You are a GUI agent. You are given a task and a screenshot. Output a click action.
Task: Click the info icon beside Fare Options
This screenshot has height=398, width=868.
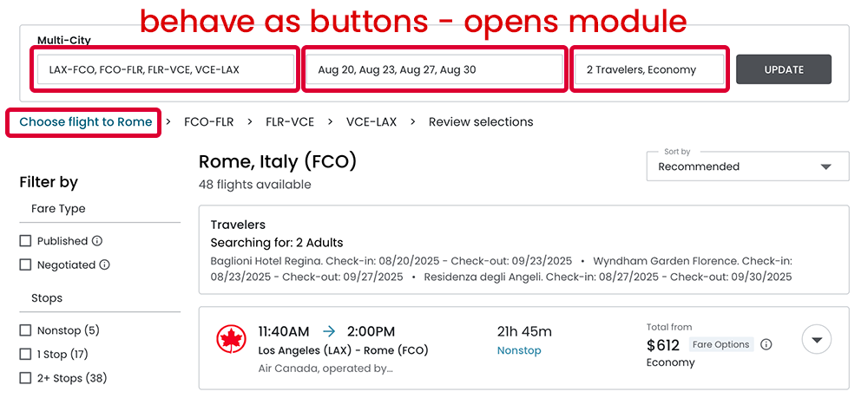(766, 344)
